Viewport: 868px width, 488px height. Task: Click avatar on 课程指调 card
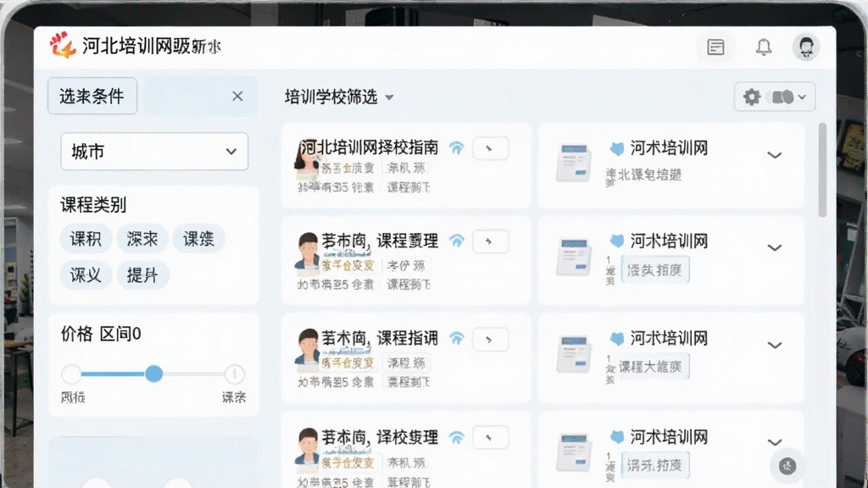[307, 349]
